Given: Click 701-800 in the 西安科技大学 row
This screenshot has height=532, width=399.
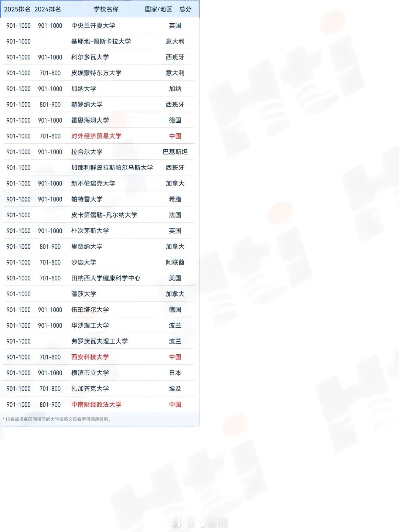Looking at the screenshot, I should [x=50, y=357].
